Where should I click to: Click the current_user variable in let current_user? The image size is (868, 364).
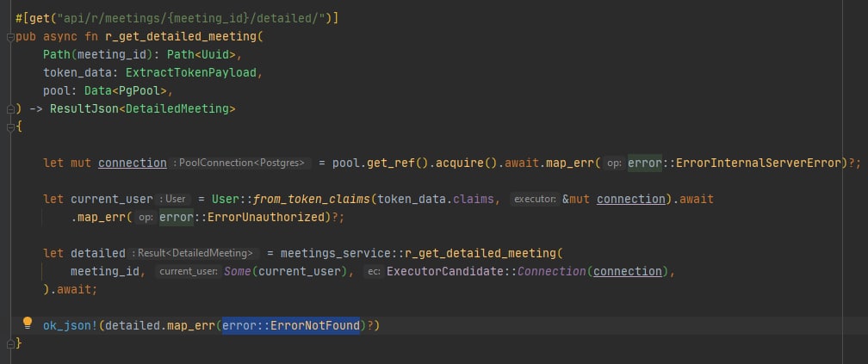[112, 199]
